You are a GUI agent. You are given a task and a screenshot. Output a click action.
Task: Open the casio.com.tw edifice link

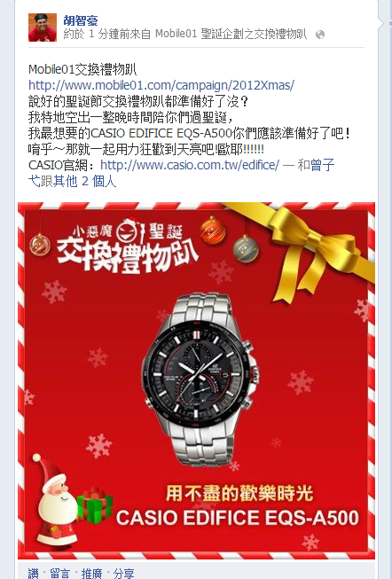[190, 165]
